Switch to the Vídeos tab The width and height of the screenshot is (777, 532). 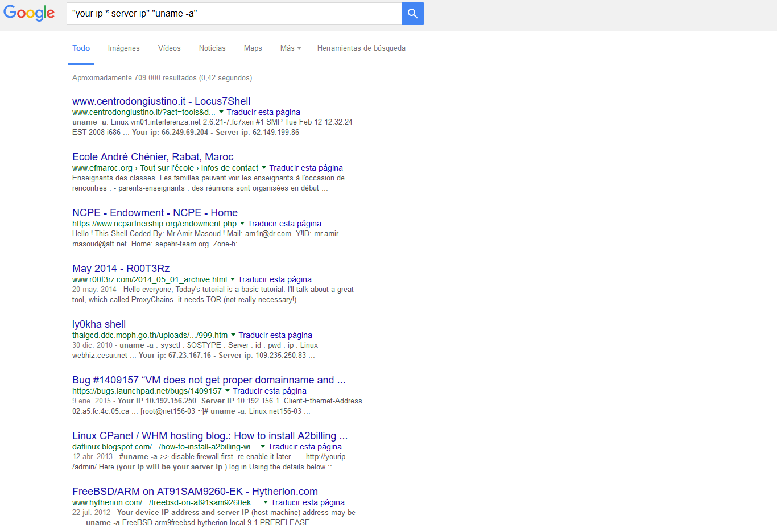169,48
